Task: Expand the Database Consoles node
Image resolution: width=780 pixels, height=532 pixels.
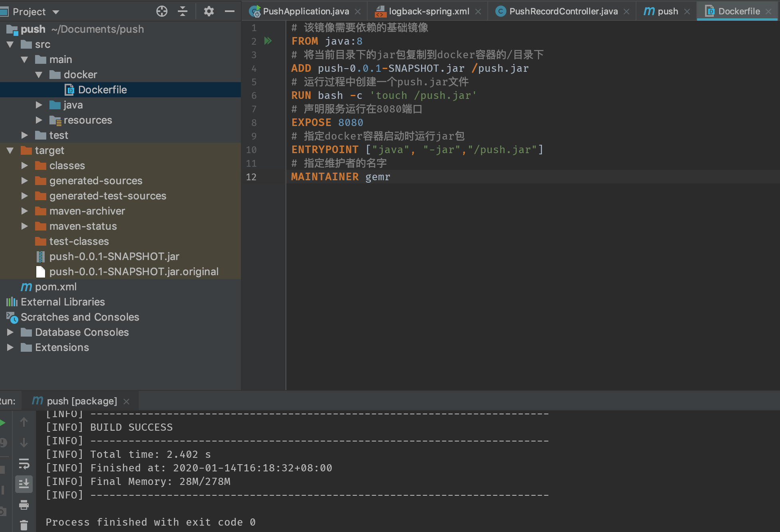Action: click(x=10, y=332)
